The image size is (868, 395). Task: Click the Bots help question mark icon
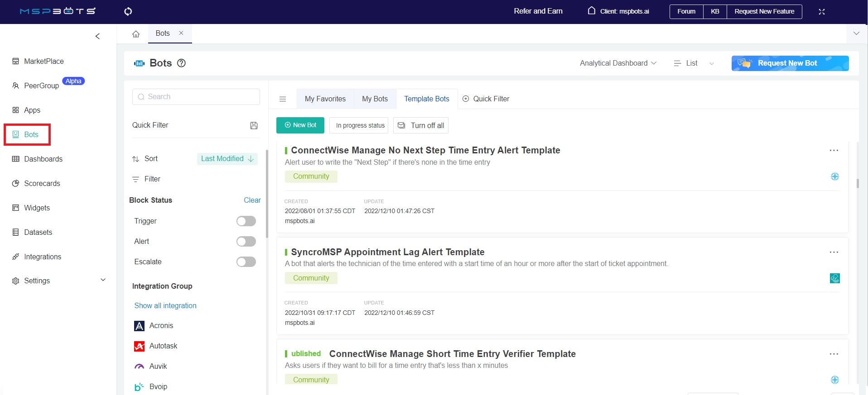181,63
